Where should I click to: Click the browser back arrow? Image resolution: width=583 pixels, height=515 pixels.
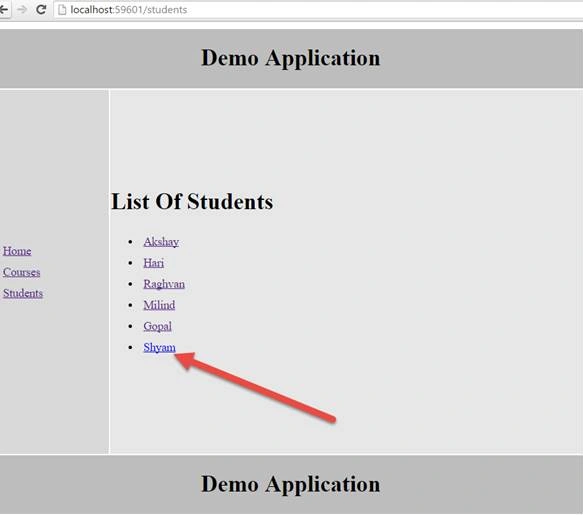(x=3, y=9)
